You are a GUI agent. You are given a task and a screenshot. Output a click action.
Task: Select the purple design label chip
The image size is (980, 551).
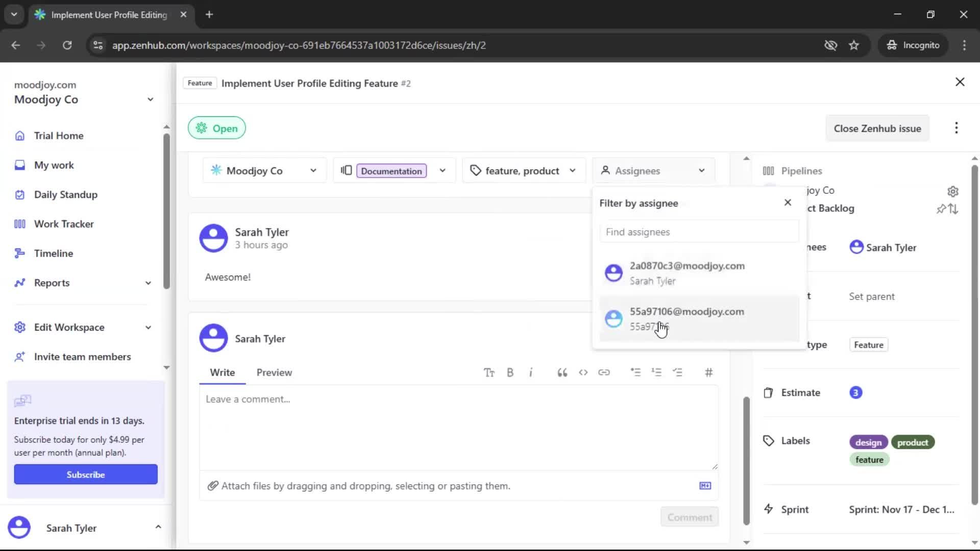pos(868,442)
